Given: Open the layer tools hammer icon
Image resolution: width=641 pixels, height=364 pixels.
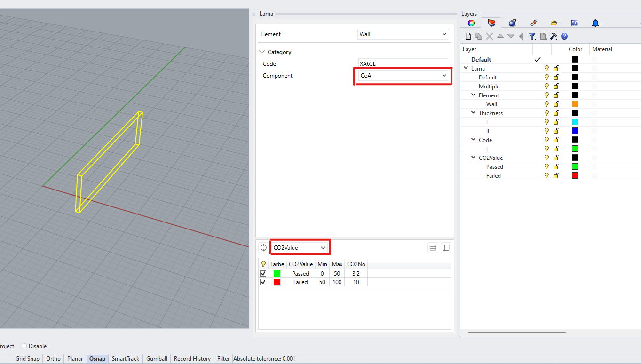Looking at the screenshot, I should (554, 36).
